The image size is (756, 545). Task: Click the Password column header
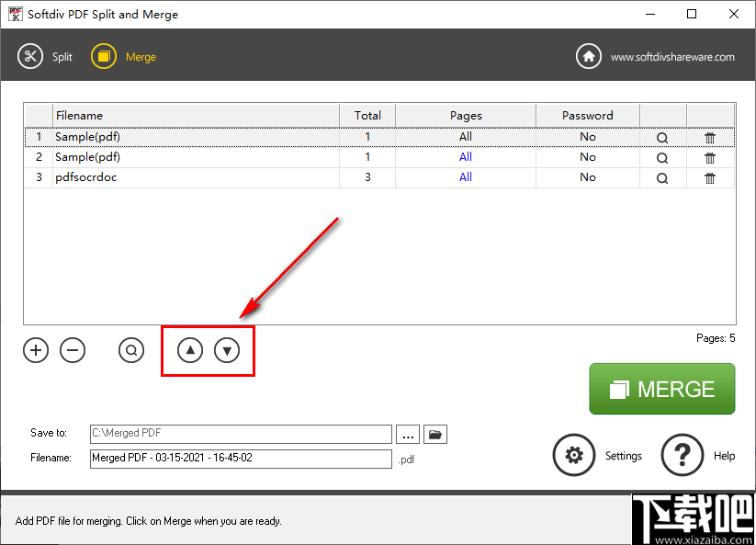(x=588, y=115)
